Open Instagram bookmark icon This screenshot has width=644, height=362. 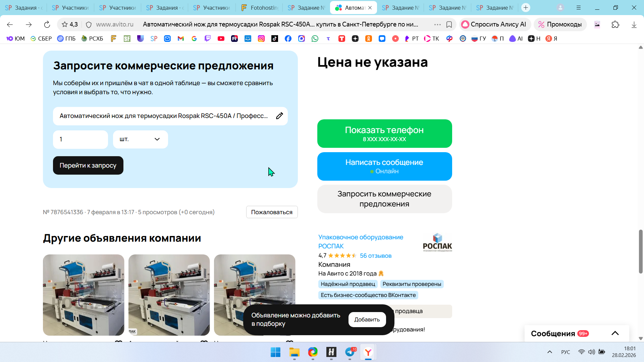click(x=261, y=39)
